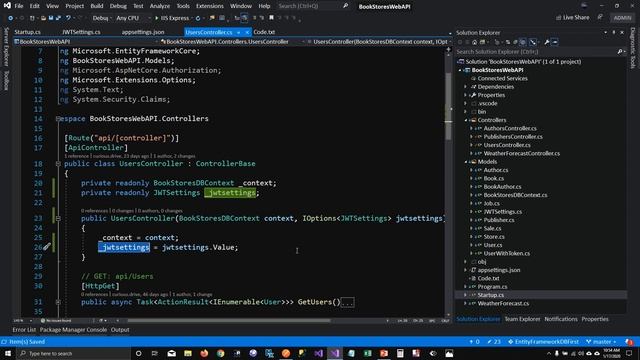This screenshot has height=360, width=640.
Task: Collapse the Models folder in Solution Explorer
Action: (x=466, y=162)
